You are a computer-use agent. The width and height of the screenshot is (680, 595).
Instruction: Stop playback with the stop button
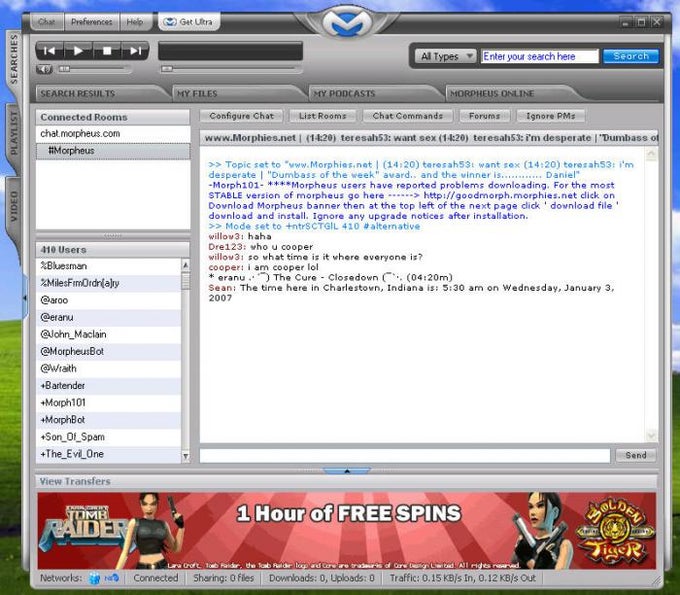pyautogui.click(x=107, y=51)
